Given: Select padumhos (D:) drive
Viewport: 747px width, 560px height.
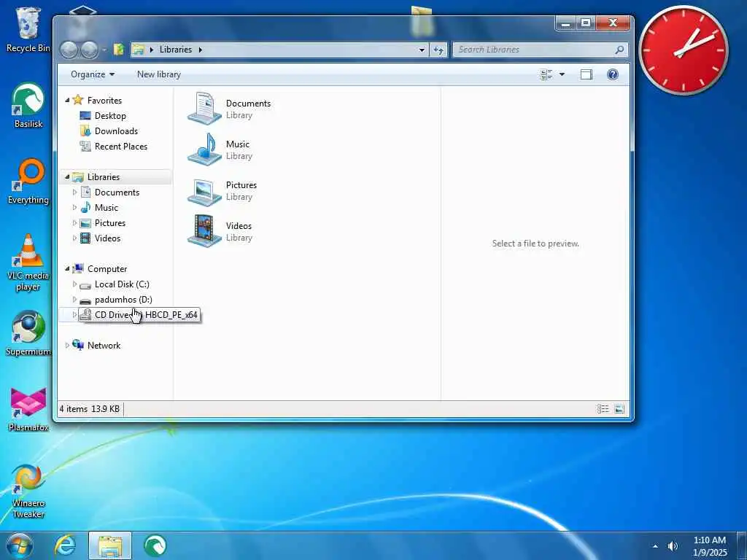Looking at the screenshot, I should click(123, 300).
